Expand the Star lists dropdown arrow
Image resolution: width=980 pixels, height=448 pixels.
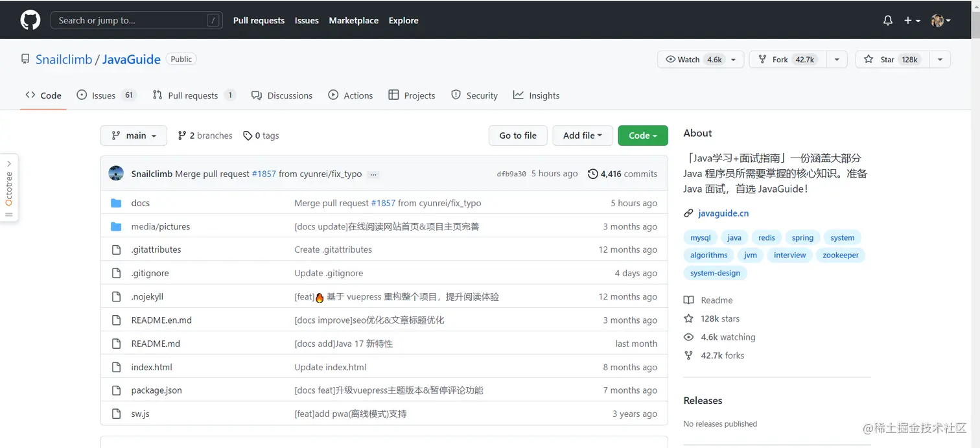pos(940,60)
